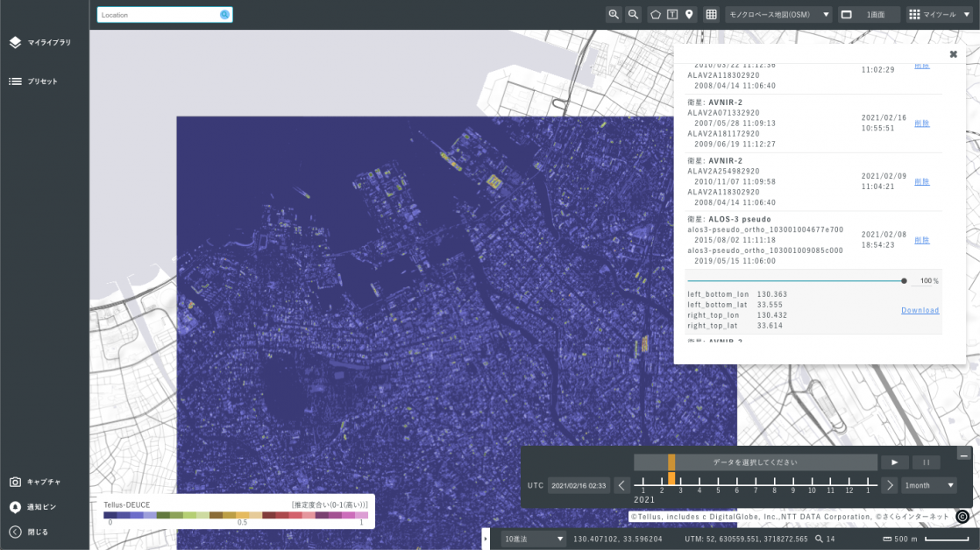Click the zoom in magnifier icon
The width and height of the screenshot is (980, 550).
pos(614,14)
